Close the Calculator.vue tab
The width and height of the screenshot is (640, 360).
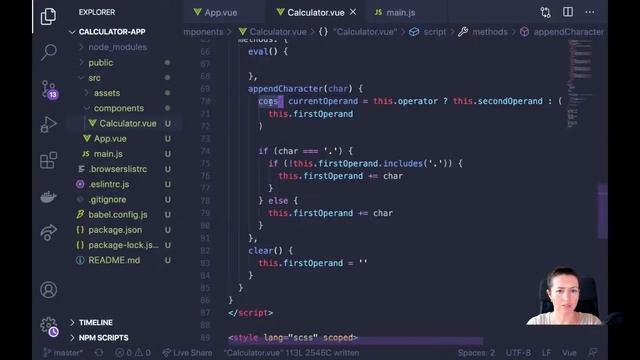[353, 12]
